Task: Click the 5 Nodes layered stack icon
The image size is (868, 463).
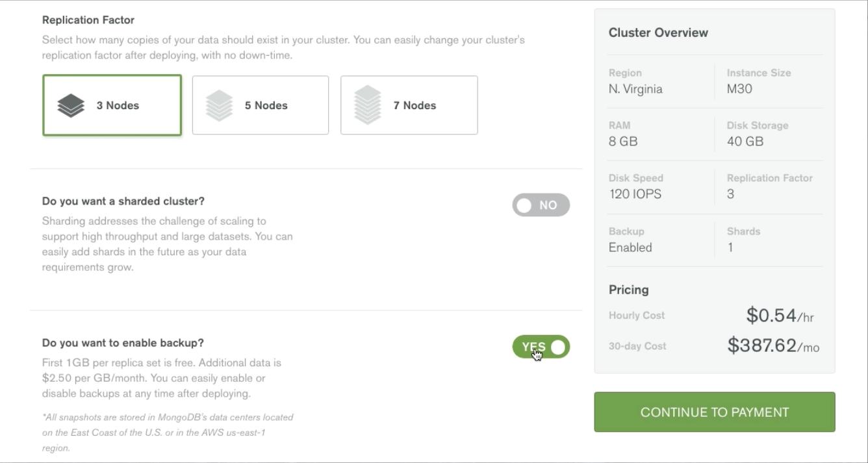Action: click(x=219, y=105)
